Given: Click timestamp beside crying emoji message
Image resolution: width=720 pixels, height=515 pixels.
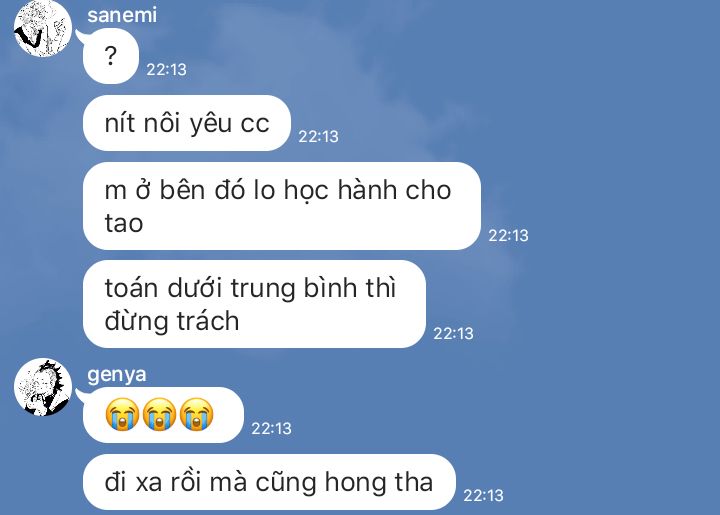Looking at the screenshot, I should click(x=271, y=429).
